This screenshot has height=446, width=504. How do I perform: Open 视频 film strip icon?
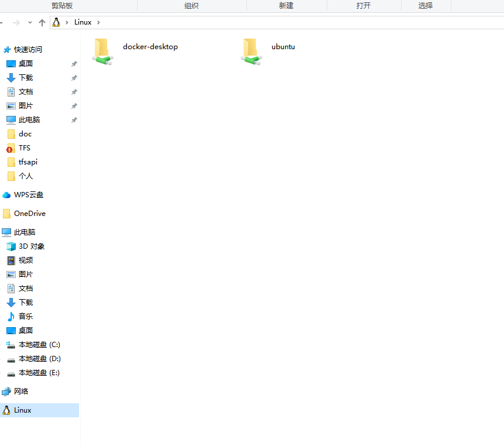(x=11, y=260)
